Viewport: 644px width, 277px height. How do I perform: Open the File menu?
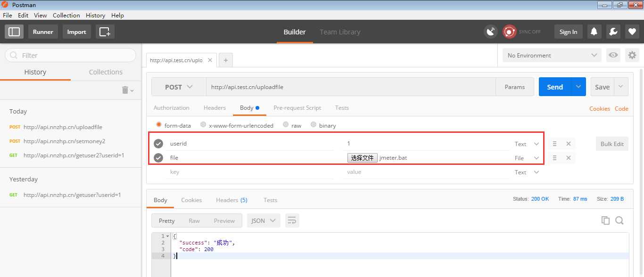(x=8, y=15)
